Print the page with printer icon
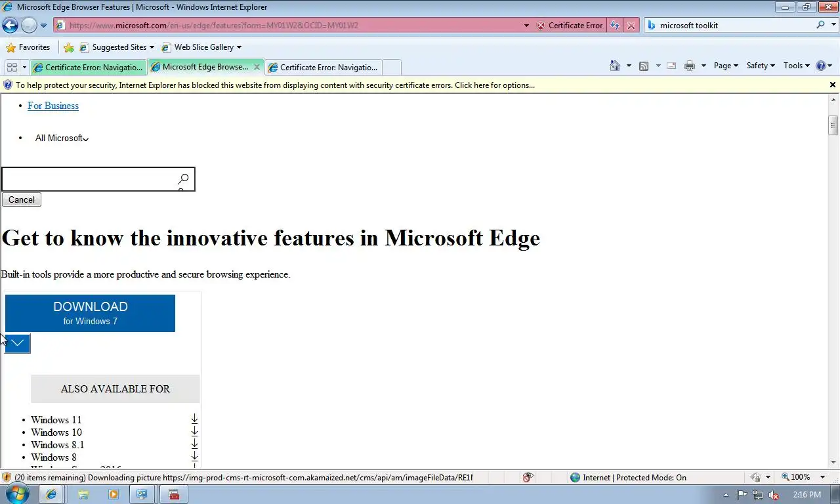Image resolution: width=840 pixels, height=504 pixels. click(x=690, y=66)
